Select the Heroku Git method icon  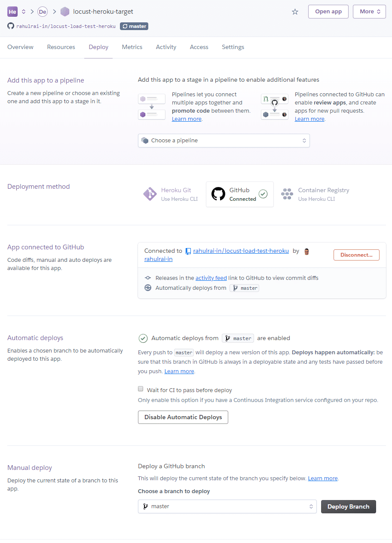click(x=150, y=194)
